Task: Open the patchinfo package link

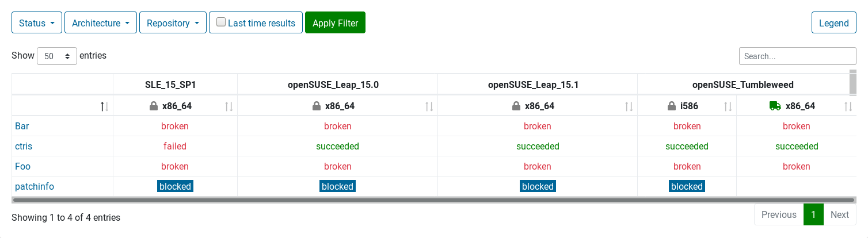Action: coord(35,186)
